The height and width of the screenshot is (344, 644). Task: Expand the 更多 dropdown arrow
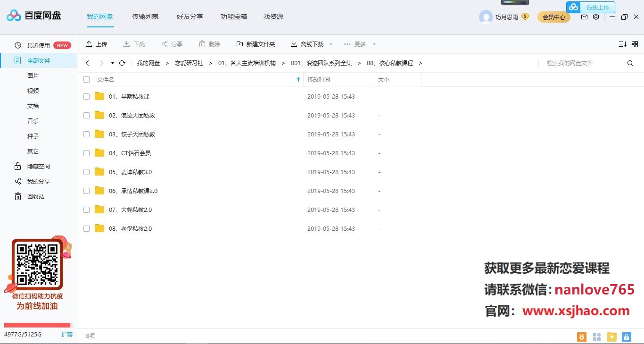[x=374, y=44]
